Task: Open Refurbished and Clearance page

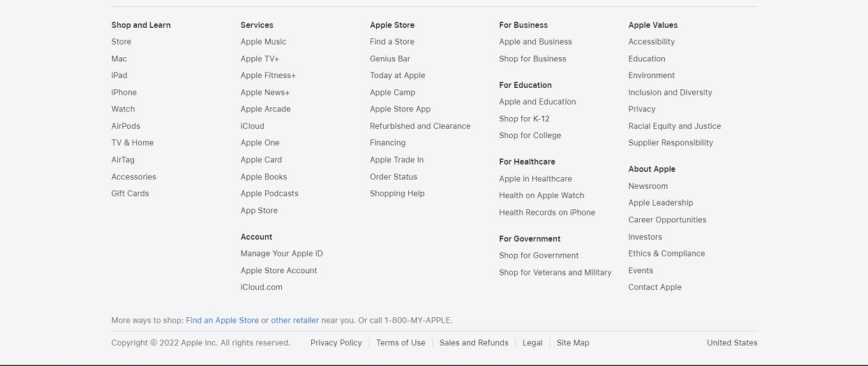Action: pos(420,126)
